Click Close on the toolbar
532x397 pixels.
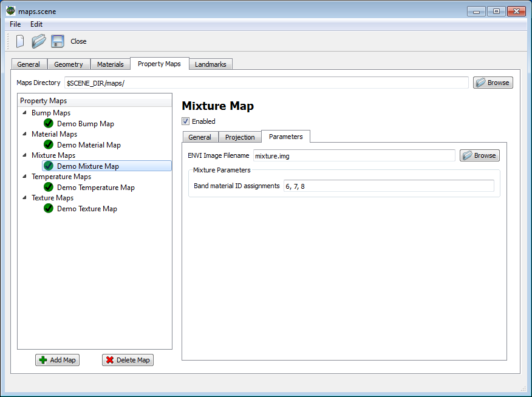click(x=78, y=41)
